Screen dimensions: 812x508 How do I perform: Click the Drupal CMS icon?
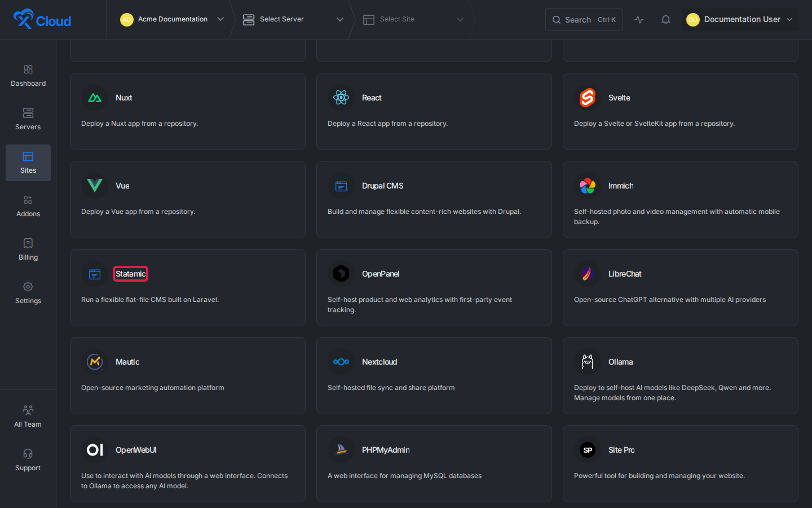[341, 186]
